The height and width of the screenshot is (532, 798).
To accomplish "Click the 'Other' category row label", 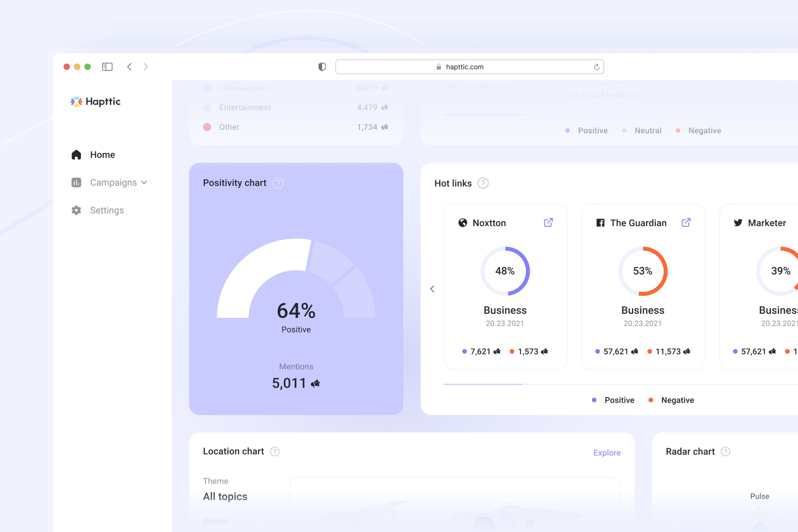I will [229, 127].
